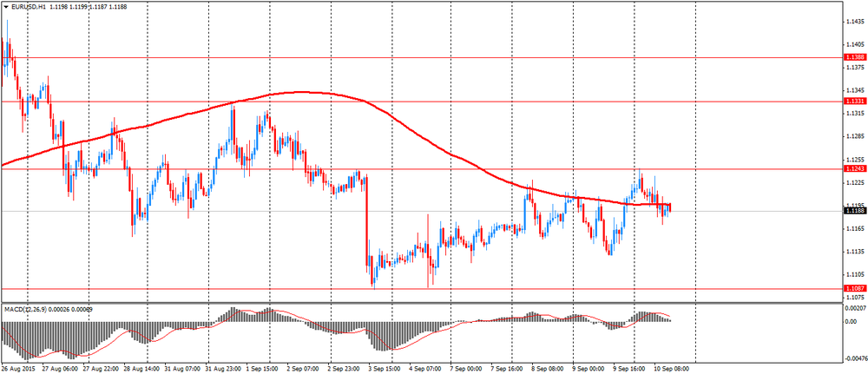The width and height of the screenshot is (868, 374).
Task: Click the 26 Aug 2015 date label
Action: tap(16, 368)
